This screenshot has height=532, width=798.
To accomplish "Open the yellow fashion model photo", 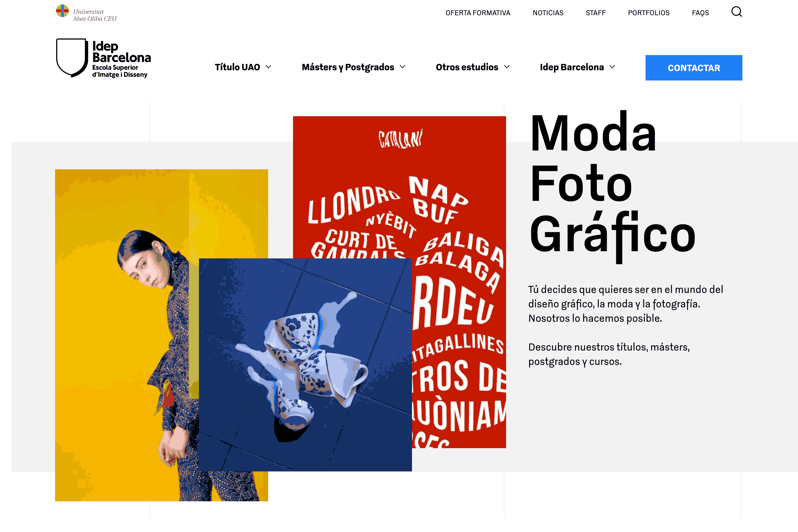I will click(x=127, y=335).
